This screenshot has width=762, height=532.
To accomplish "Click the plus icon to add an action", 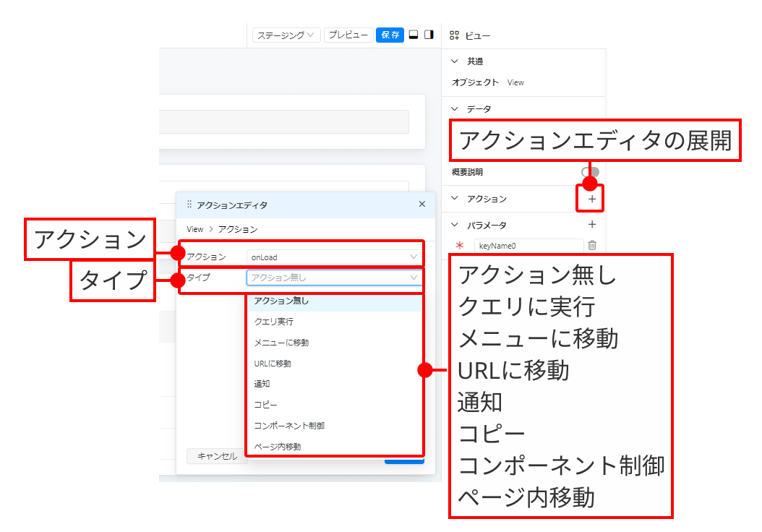I will point(592,198).
